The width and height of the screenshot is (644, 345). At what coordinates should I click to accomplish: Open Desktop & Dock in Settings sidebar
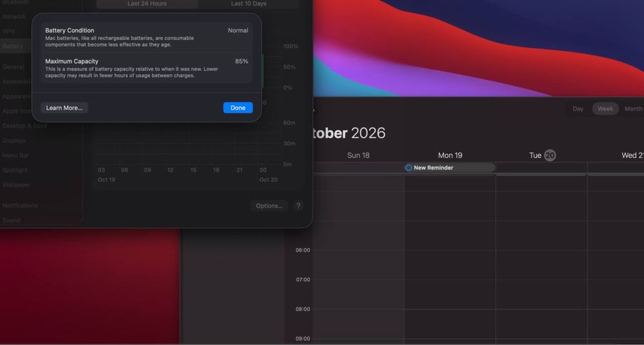(24, 126)
